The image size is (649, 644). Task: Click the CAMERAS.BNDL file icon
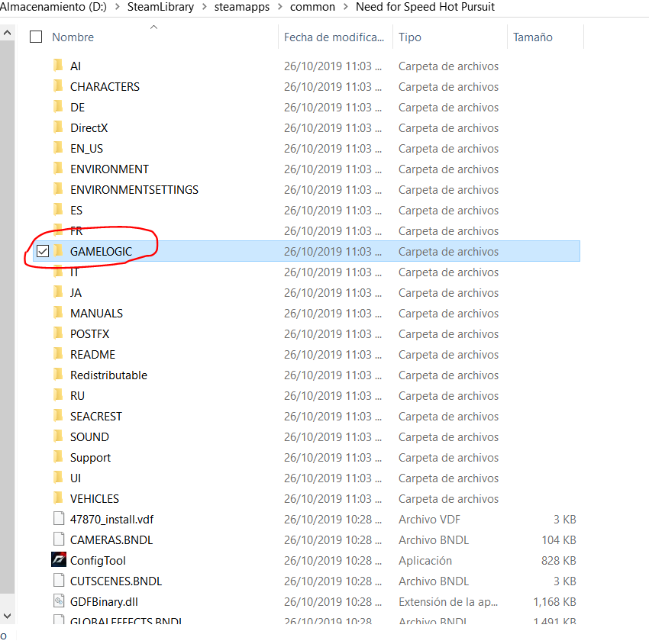(x=59, y=539)
